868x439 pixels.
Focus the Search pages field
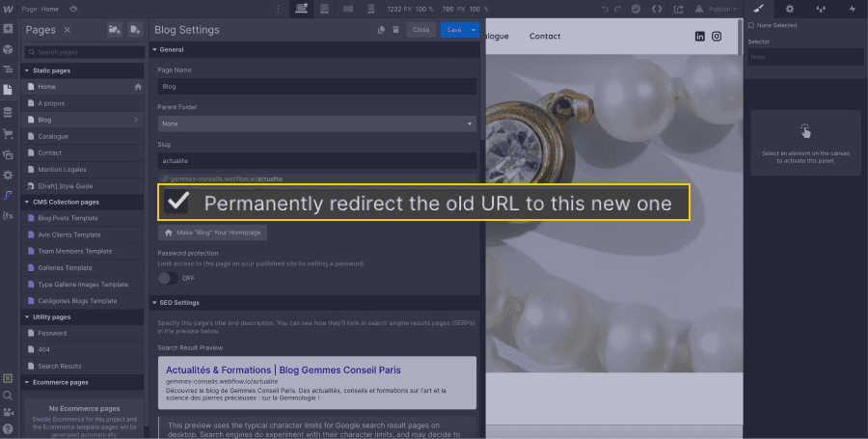click(x=84, y=52)
